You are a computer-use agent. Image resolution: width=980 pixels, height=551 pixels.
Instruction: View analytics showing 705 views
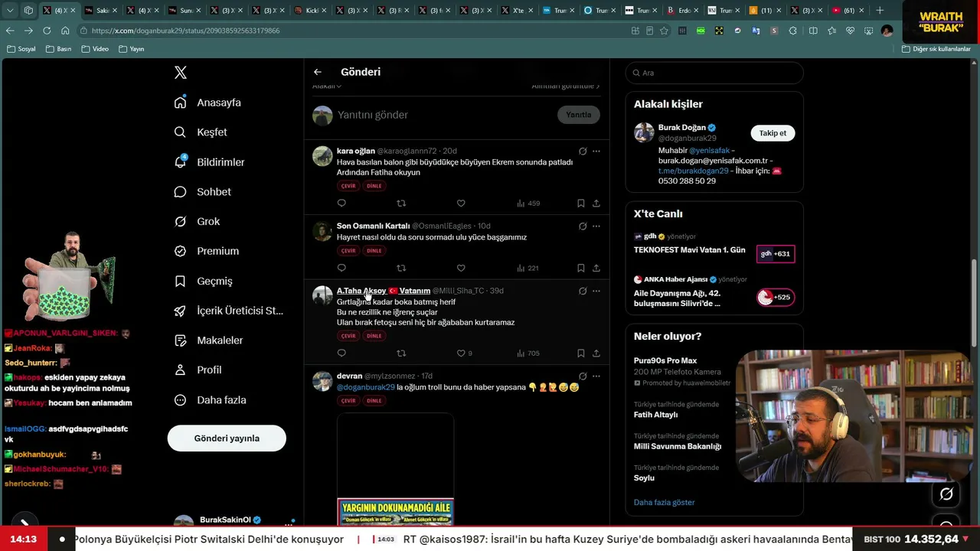pos(528,354)
